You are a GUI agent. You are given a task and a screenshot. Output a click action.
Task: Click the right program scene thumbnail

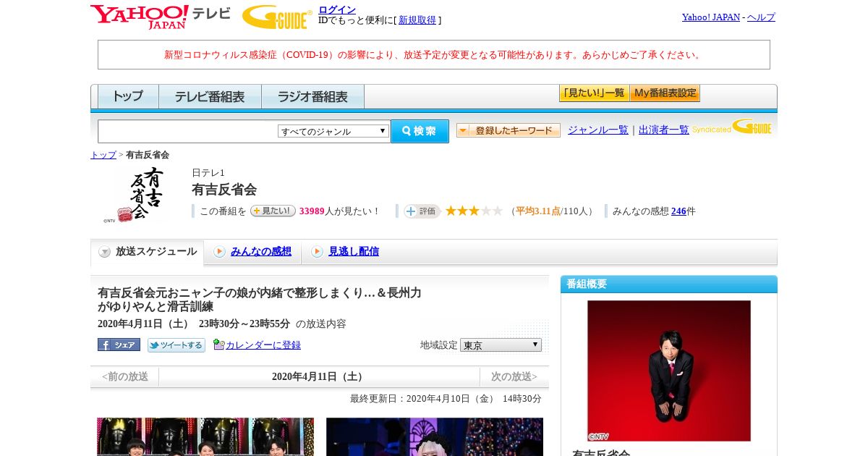[x=435, y=436]
